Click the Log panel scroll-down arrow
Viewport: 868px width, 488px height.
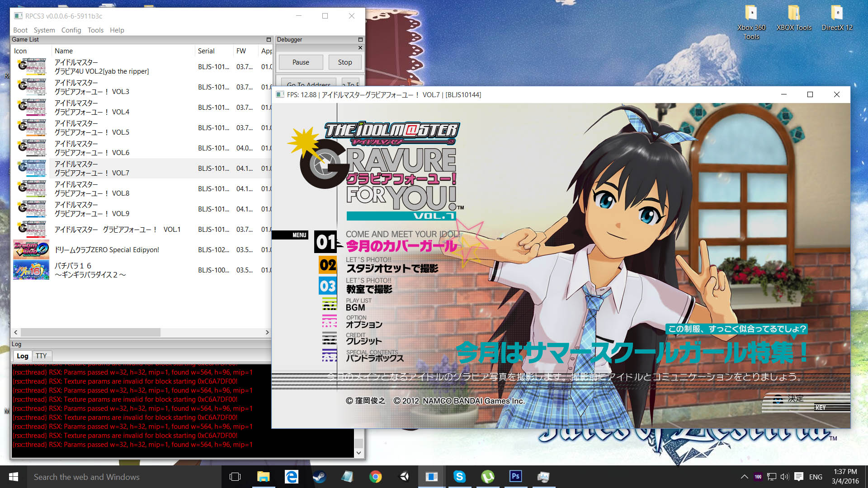click(x=359, y=453)
